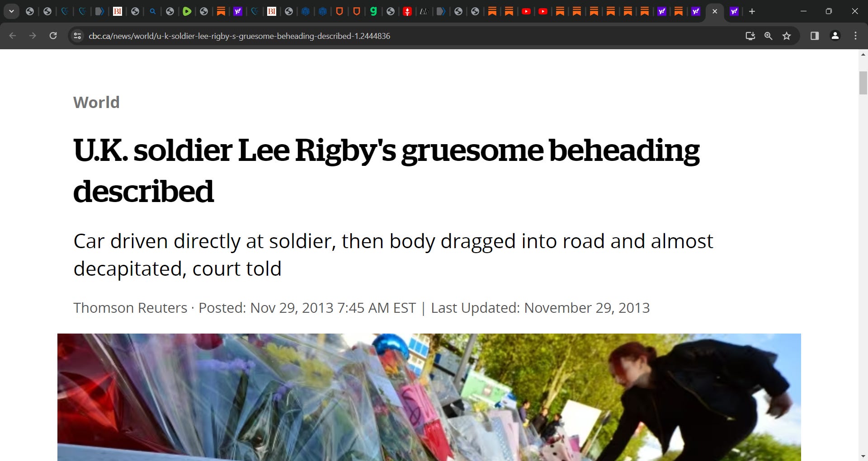Open a new tab with the plus button
Screen dimensions: 868x461
click(x=752, y=11)
